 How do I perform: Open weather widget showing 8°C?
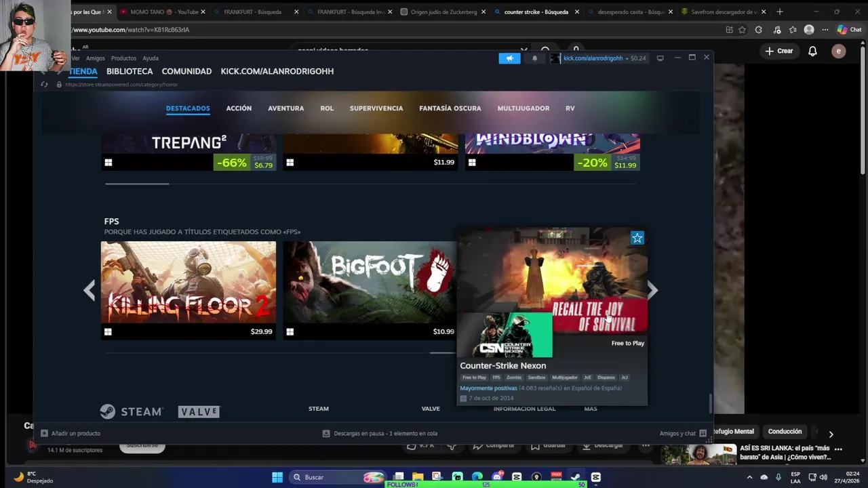[33, 477]
